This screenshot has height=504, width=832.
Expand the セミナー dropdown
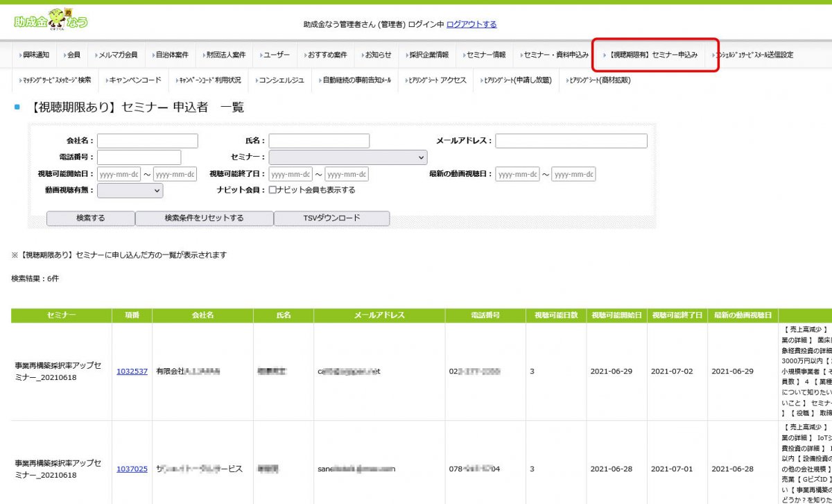pyautogui.click(x=348, y=157)
